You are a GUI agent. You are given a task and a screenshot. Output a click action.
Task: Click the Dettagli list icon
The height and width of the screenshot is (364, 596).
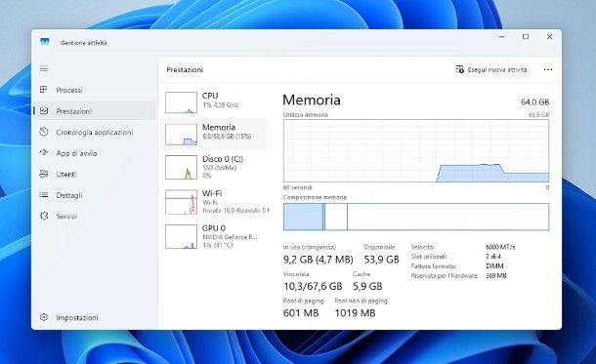click(x=44, y=195)
